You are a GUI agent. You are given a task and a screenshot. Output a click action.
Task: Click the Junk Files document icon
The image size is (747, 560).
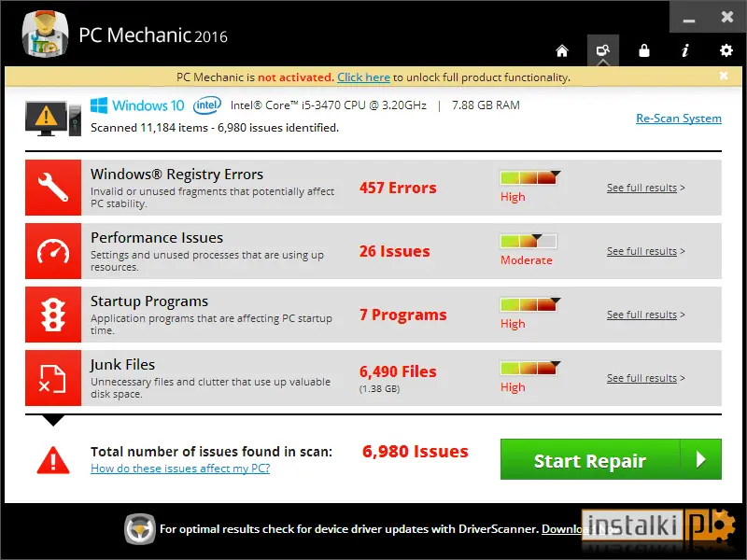[x=53, y=378]
